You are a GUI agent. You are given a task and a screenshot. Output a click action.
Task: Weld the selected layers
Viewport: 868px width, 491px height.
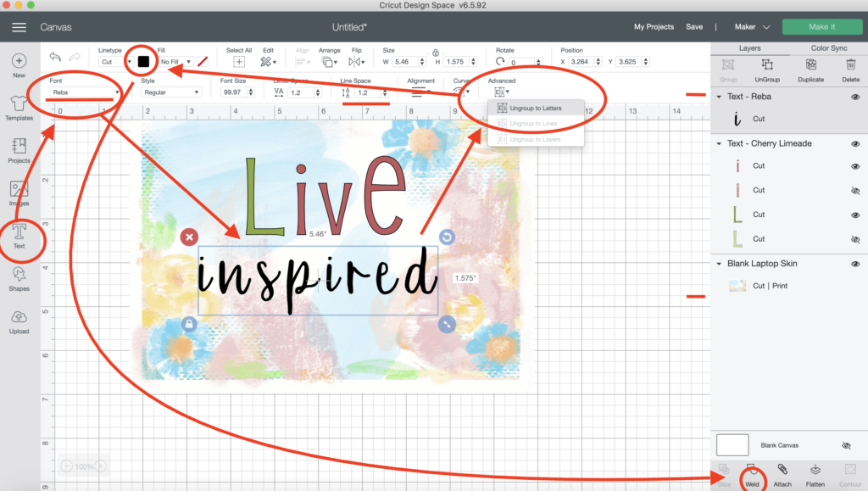click(x=752, y=476)
